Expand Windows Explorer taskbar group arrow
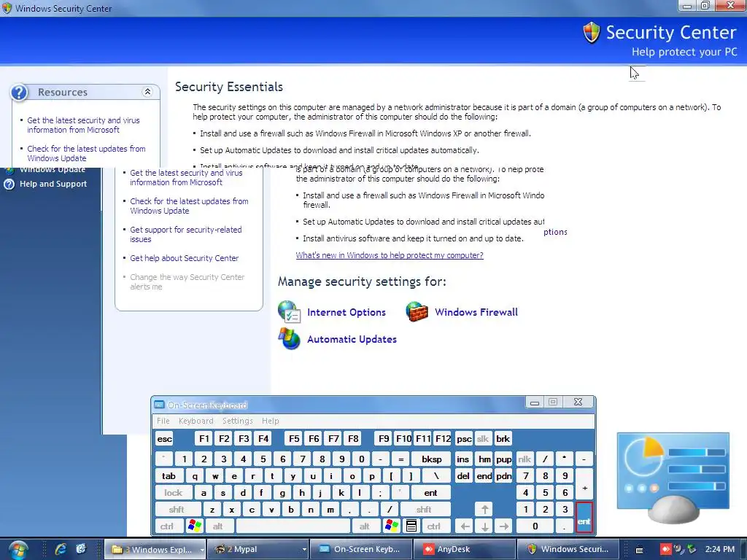 [203, 550]
